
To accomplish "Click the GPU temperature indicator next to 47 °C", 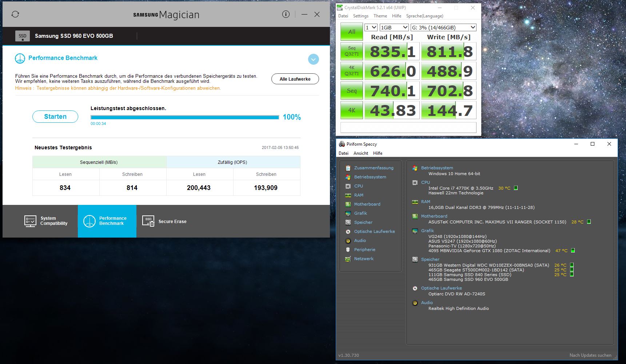I will (x=573, y=250).
